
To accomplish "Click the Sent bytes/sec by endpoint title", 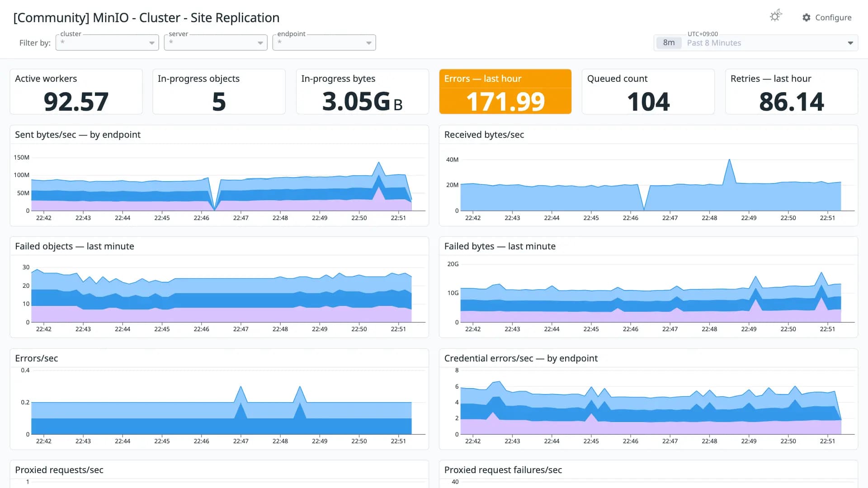I will pos(78,135).
